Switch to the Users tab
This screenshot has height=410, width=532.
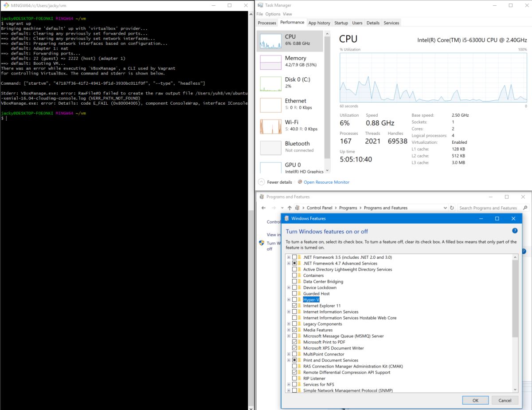[357, 23]
